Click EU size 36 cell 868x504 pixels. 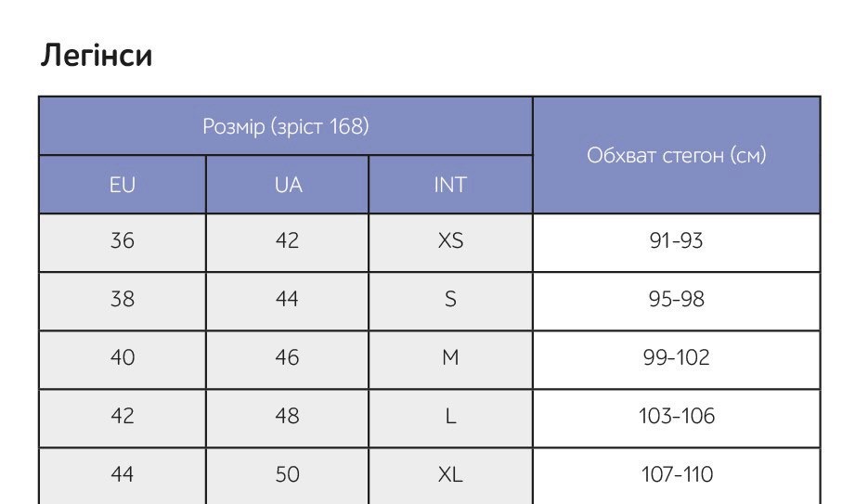122,241
